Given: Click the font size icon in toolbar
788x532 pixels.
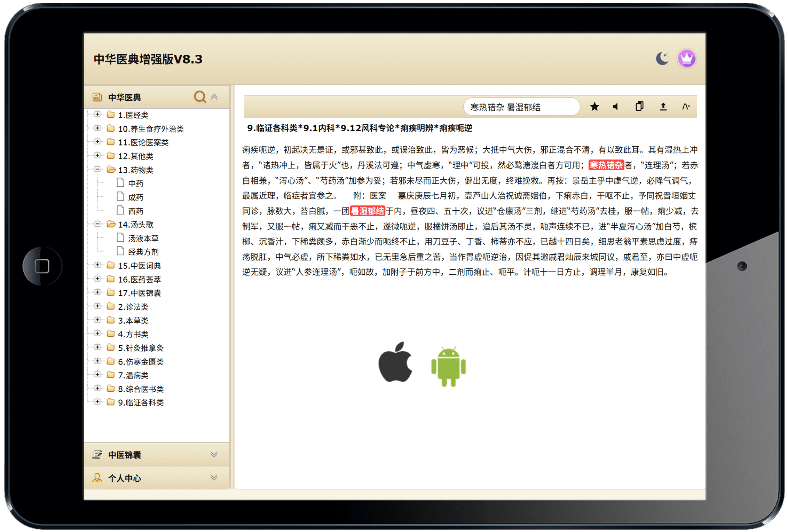Looking at the screenshot, I should 686,107.
